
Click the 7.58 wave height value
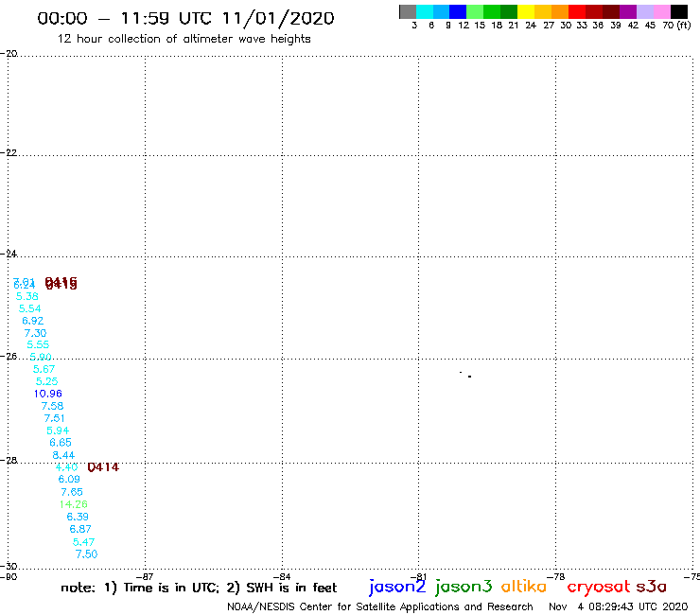(x=52, y=406)
